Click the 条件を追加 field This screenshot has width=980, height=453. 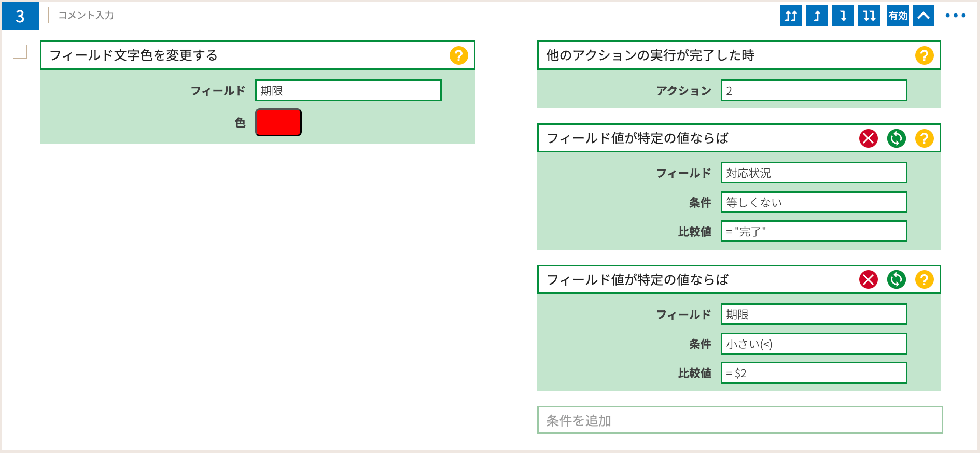(740, 420)
